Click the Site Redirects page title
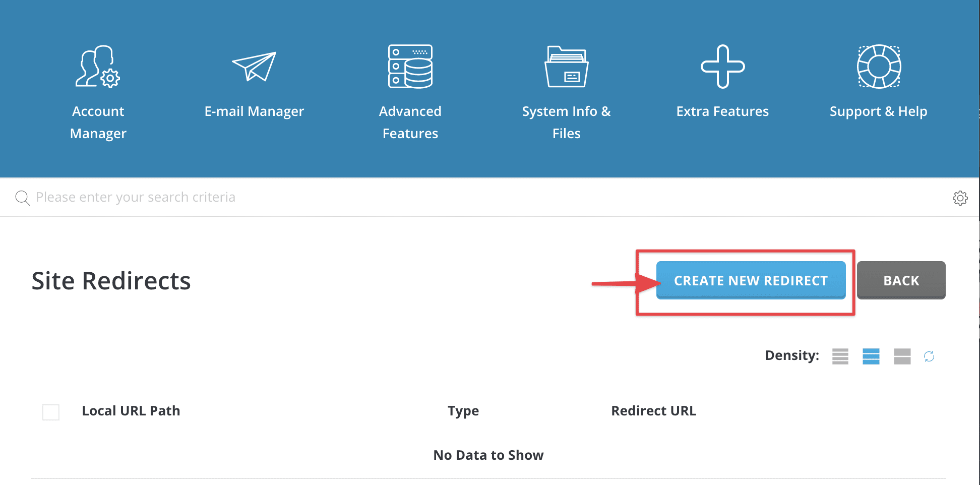 pyautogui.click(x=111, y=281)
